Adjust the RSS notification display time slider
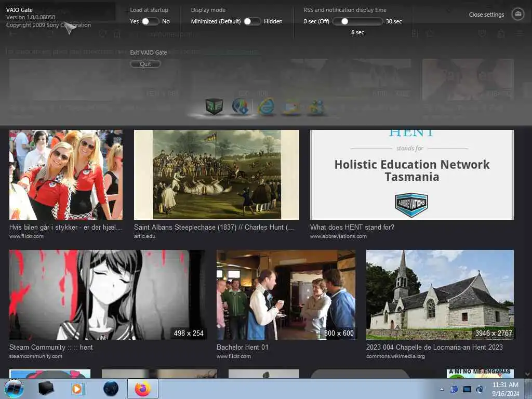Screen dimensions: 532x399 (357, 21)
